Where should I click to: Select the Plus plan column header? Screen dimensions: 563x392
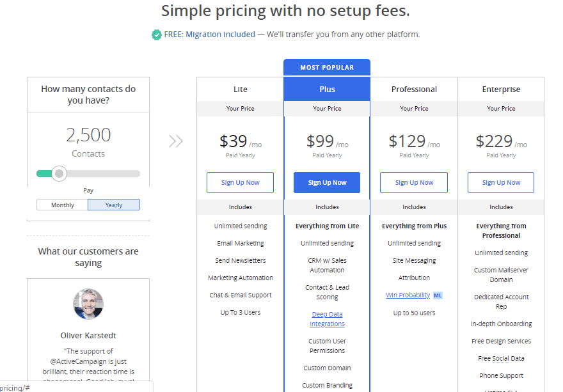(x=327, y=90)
